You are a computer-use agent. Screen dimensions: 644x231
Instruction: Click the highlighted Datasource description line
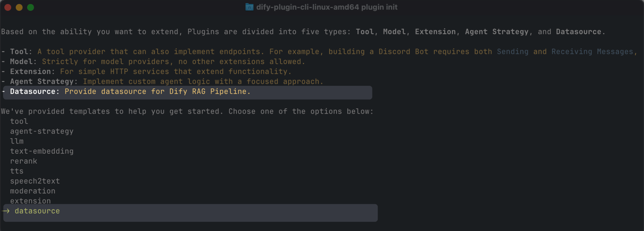click(x=187, y=92)
